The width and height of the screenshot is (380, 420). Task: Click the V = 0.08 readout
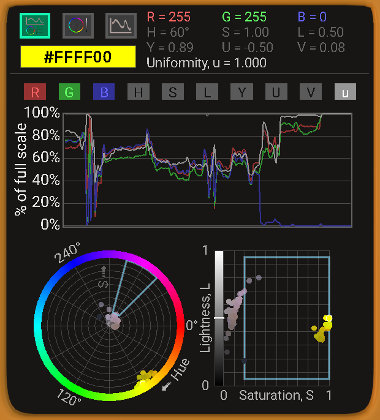coord(321,47)
